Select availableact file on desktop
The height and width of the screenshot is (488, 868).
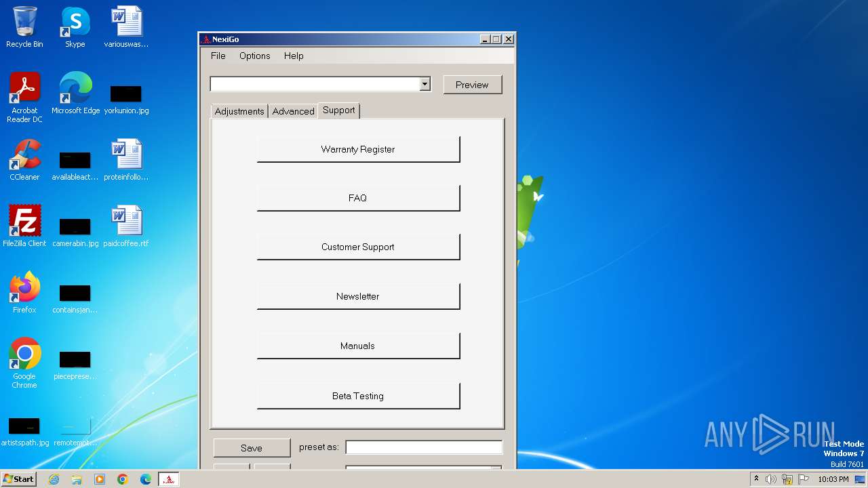[75, 166]
